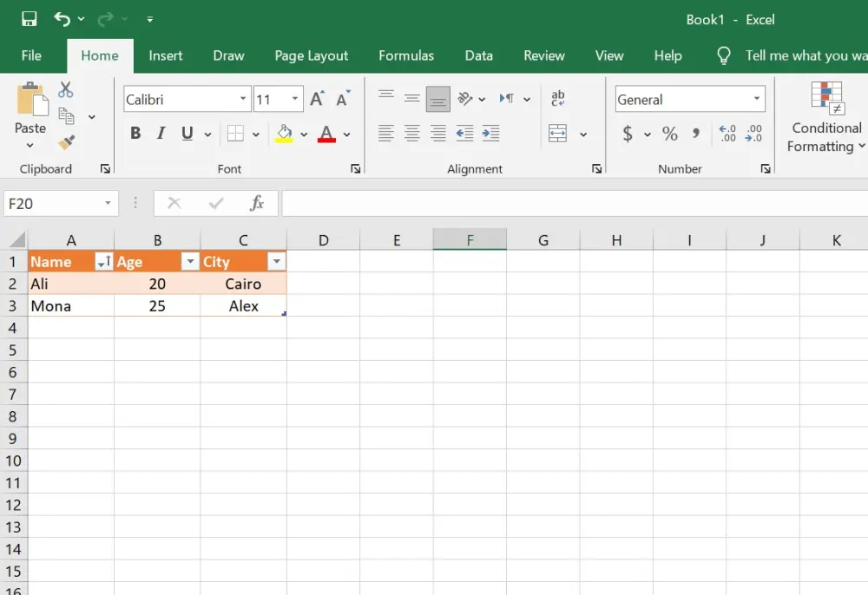The image size is (868, 595).
Task: Click the Save icon in title bar
Action: (x=29, y=19)
